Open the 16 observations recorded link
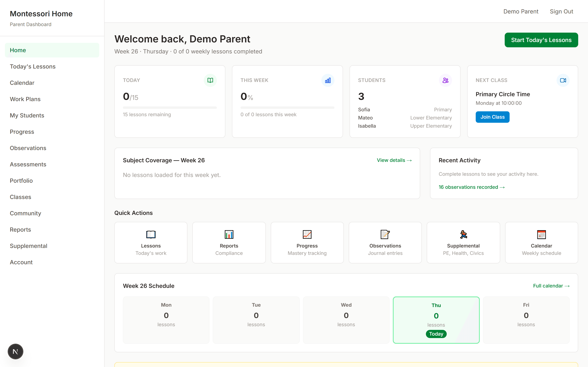588x367 pixels. (471, 187)
